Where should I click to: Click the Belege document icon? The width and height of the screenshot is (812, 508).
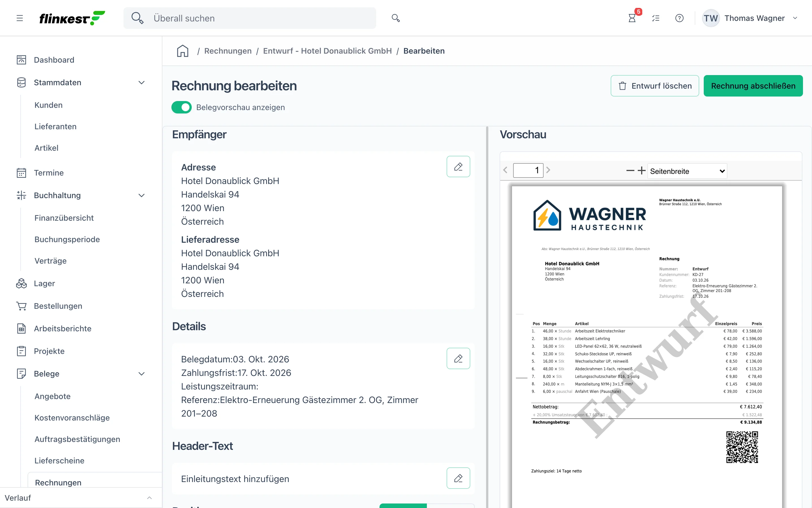click(21, 374)
